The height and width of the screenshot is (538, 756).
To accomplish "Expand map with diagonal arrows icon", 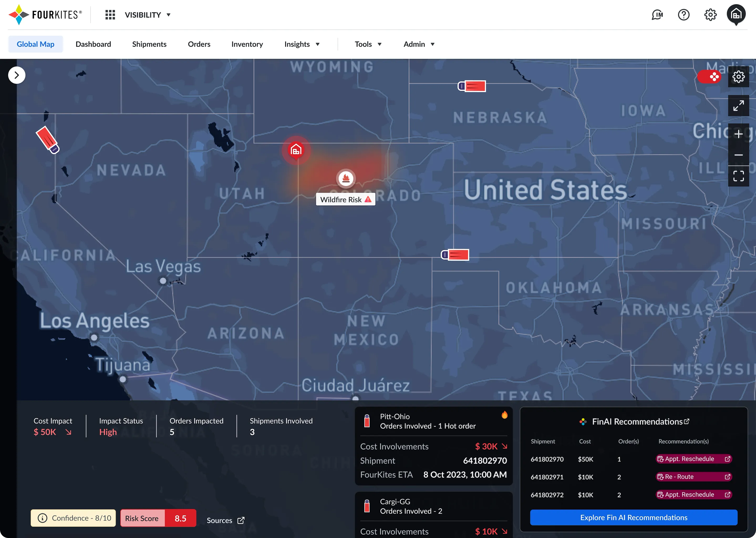I will (x=738, y=106).
